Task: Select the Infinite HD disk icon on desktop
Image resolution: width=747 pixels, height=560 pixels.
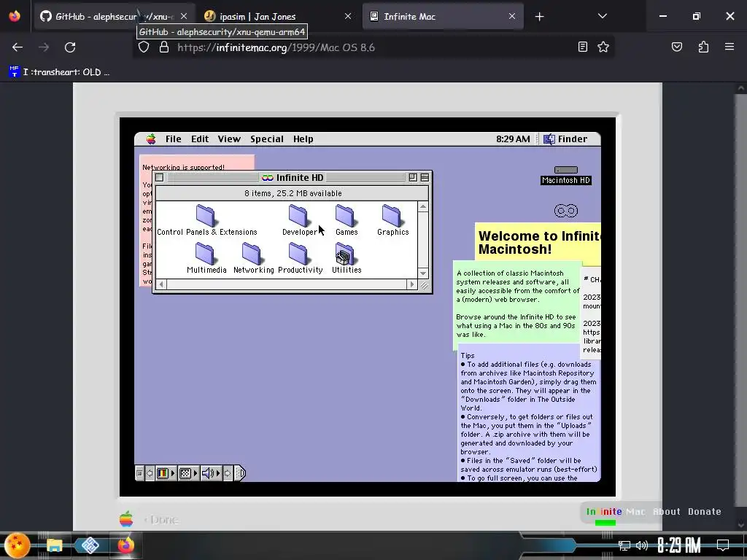Action: pos(566,211)
